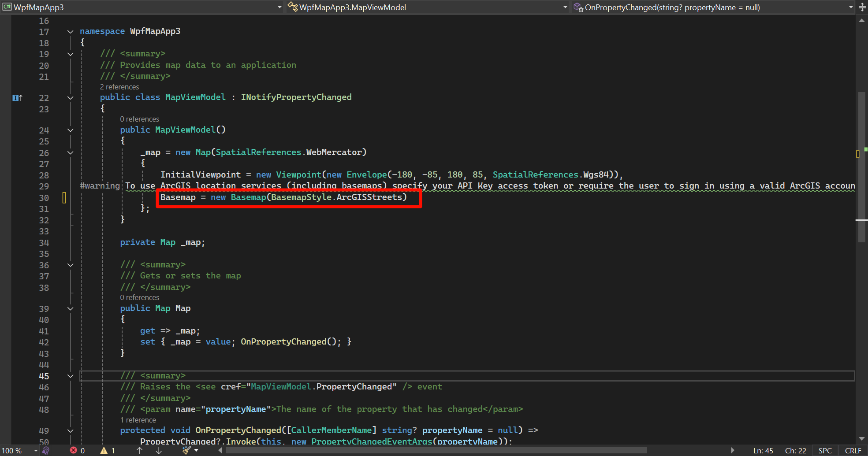This screenshot has height=456, width=868.
Task: Click 'CallerMemberName' attribute on line 49
Action: [x=332, y=430]
